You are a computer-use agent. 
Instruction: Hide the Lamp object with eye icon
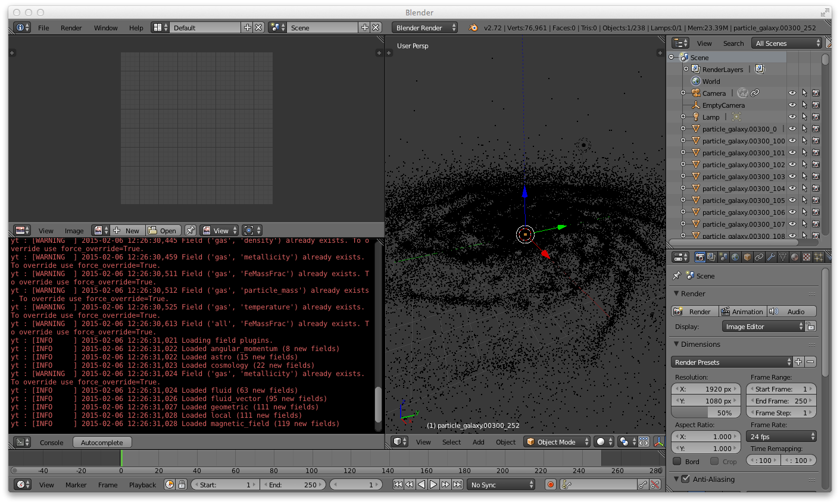[792, 117]
